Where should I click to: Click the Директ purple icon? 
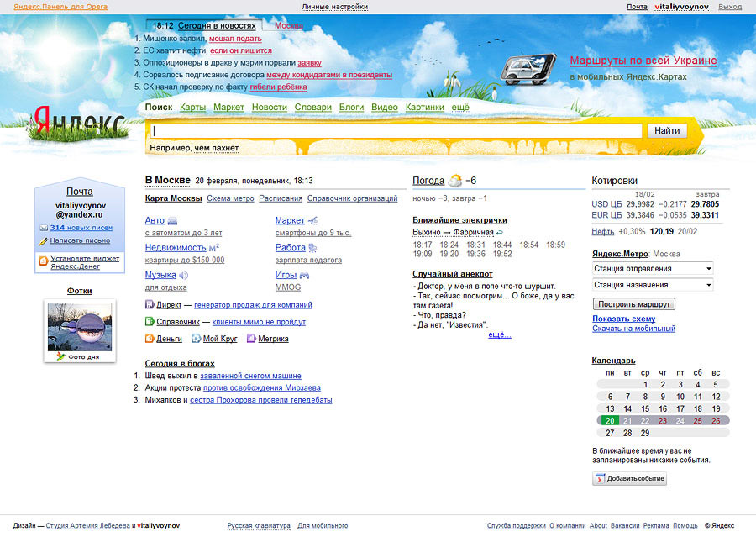[x=150, y=304]
